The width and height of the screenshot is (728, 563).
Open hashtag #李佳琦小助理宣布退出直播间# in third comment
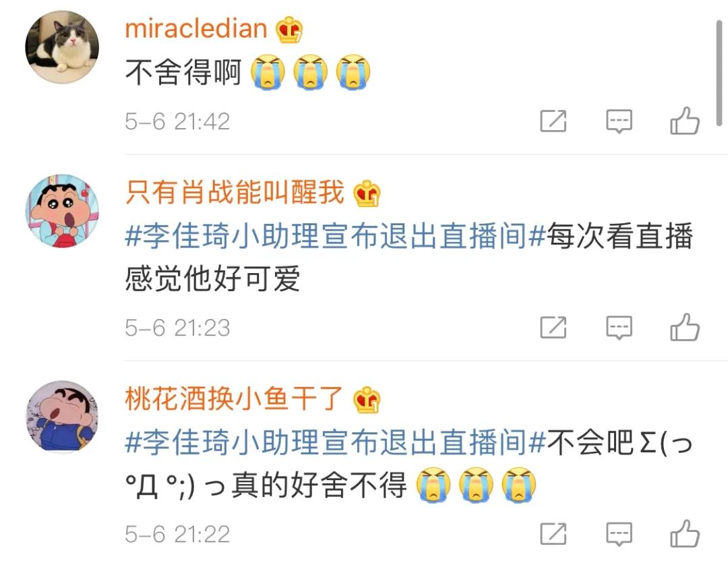click(x=335, y=442)
